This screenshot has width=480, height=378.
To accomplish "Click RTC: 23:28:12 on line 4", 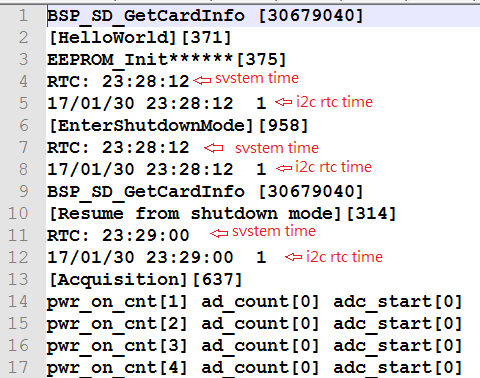I will pyautogui.click(x=118, y=81).
